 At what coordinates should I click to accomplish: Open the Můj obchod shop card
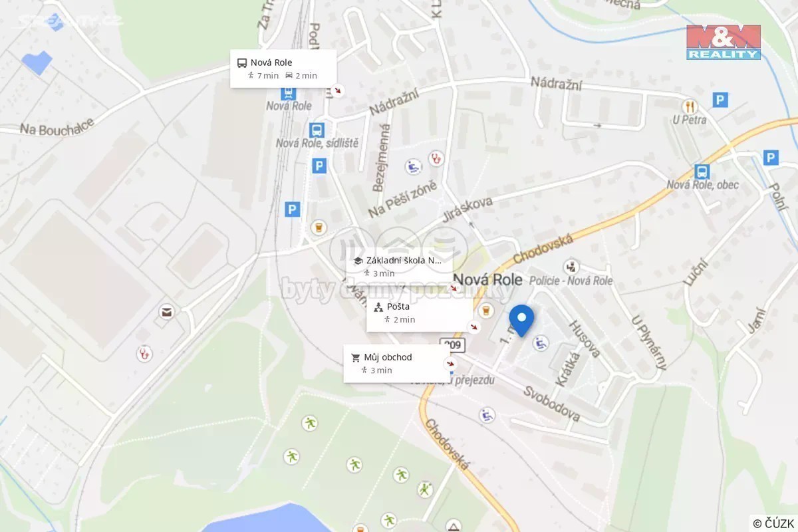click(396, 363)
